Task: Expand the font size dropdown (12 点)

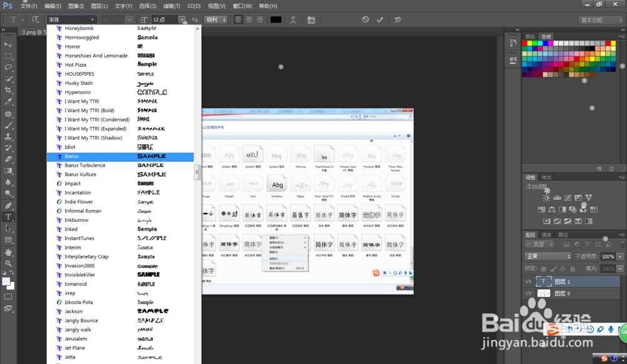Action: coord(182,19)
